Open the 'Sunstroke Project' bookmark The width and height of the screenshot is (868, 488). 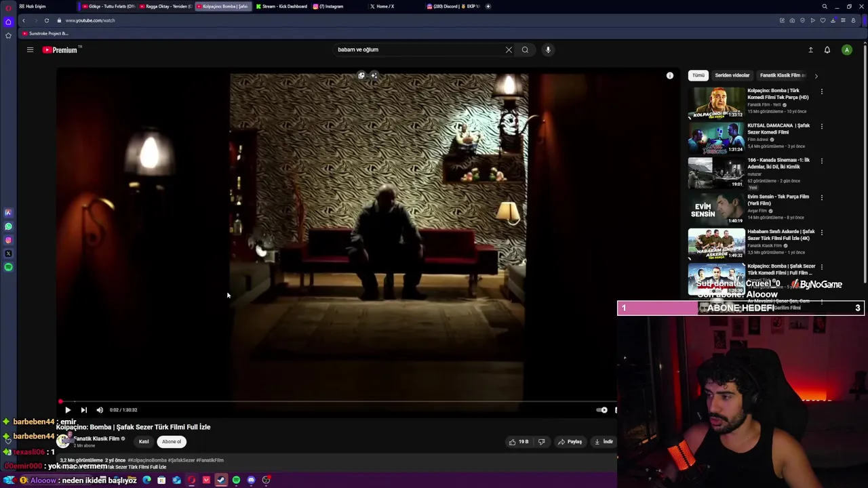pyautogui.click(x=45, y=33)
